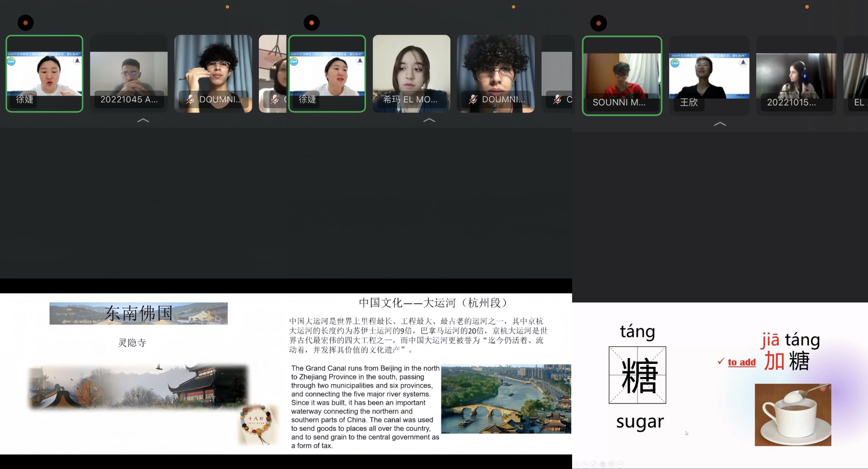Open see-all-slides button in slideshow toolbar
The height and width of the screenshot is (469, 868).
(x=603, y=464)
